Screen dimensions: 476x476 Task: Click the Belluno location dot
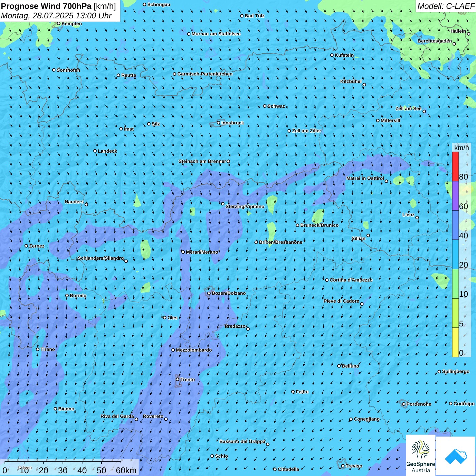click(x=339, y=366)
